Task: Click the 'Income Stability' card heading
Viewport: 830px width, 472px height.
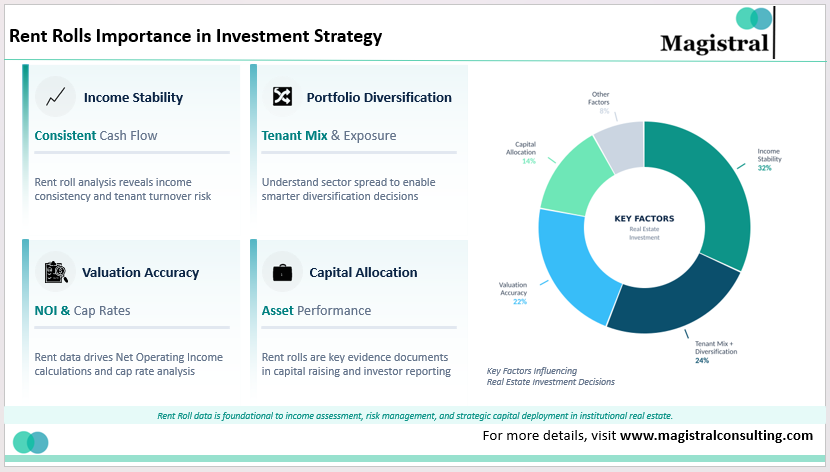Action: coord(133,97)
